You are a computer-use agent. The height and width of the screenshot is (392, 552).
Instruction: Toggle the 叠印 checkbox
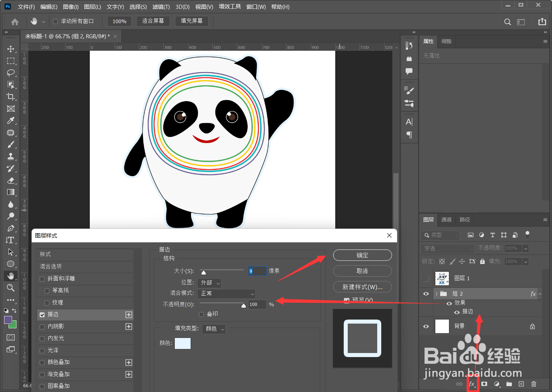201,314
